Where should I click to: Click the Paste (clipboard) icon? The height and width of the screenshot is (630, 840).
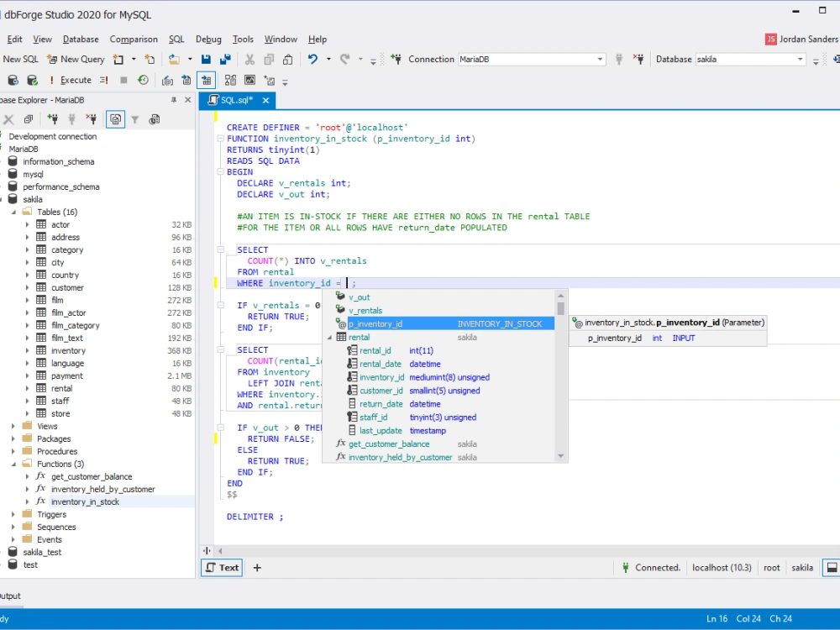(x=287, y=60)
